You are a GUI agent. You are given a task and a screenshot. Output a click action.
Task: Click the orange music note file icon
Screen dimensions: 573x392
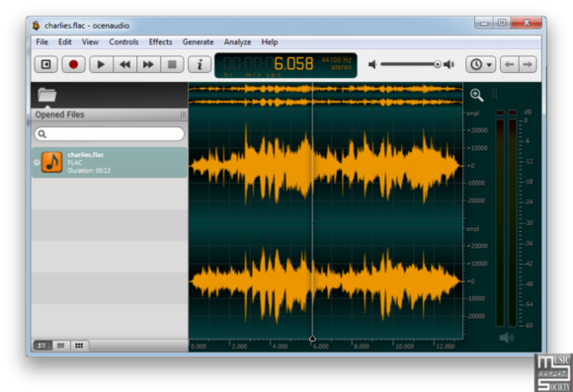(52, 162)
